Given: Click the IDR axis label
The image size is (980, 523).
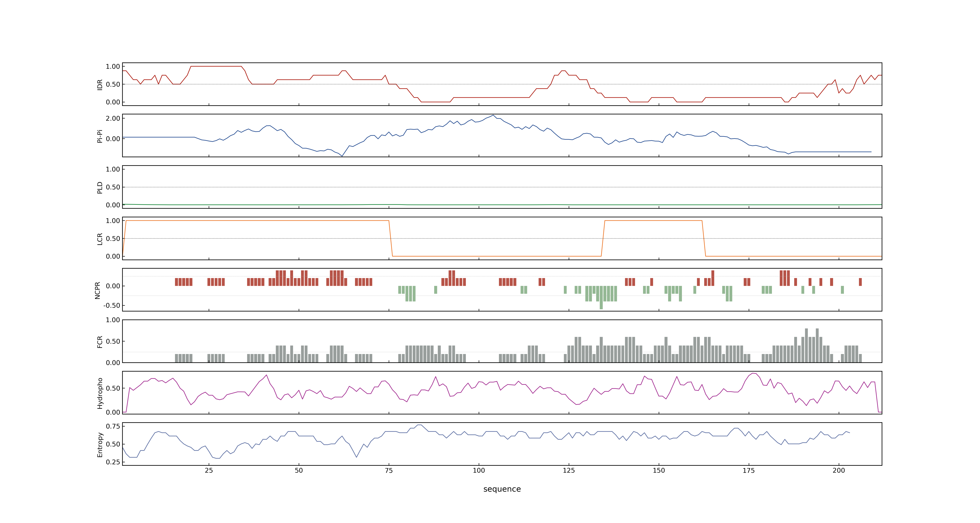Looking at the screenshot, I should tap(100, 85).
